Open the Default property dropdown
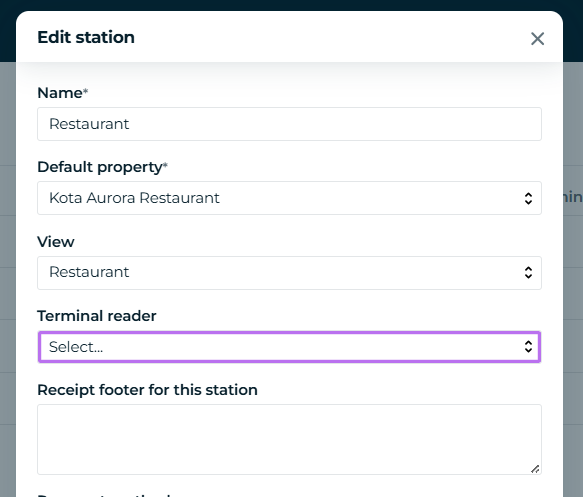 289,198
